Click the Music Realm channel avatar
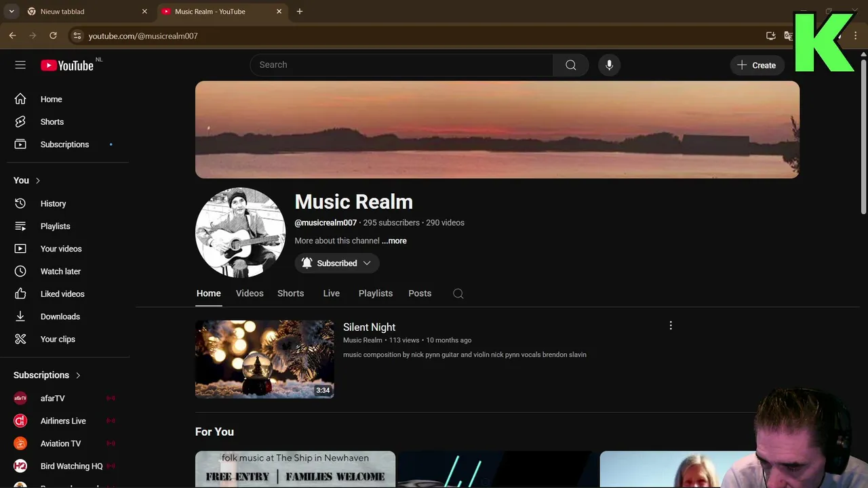This screenshot has height=488, width=868. (240, 232)
